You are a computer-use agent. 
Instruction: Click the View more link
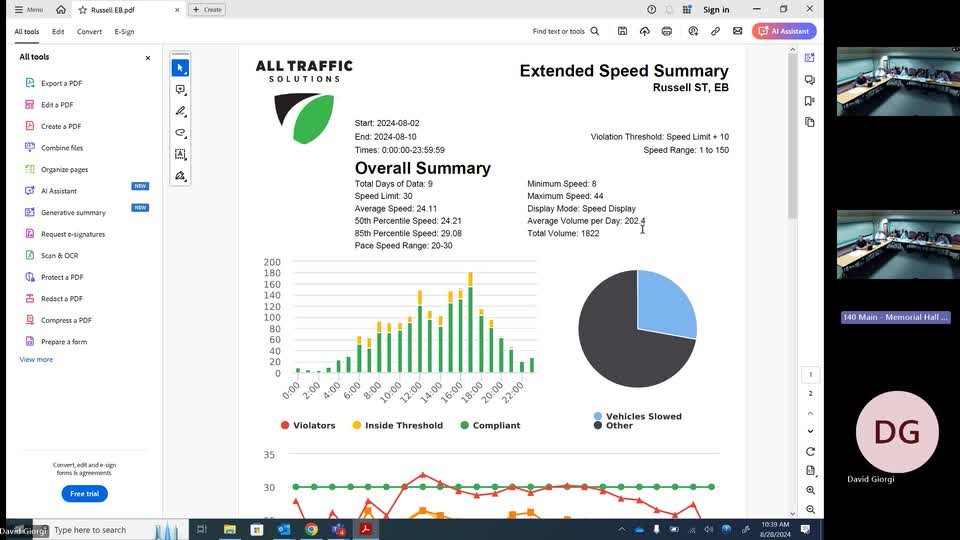[x=36, y=359]
